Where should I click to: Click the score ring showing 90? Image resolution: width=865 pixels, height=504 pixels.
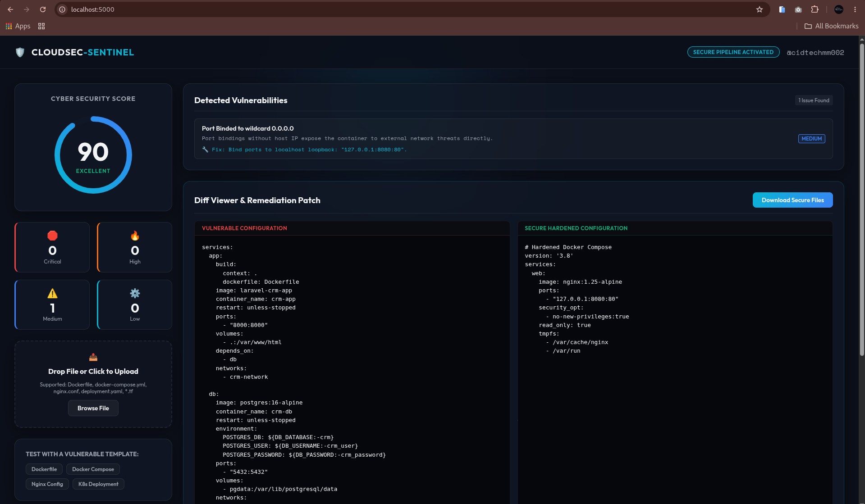[x=93, y=155]
